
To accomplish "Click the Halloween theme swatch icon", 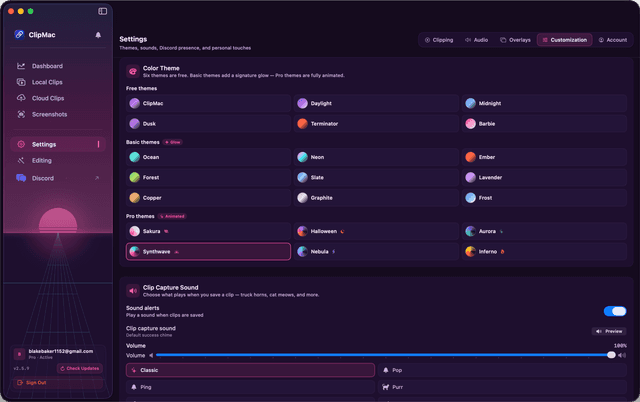I will pyautogui.click(x=302, y=231).
